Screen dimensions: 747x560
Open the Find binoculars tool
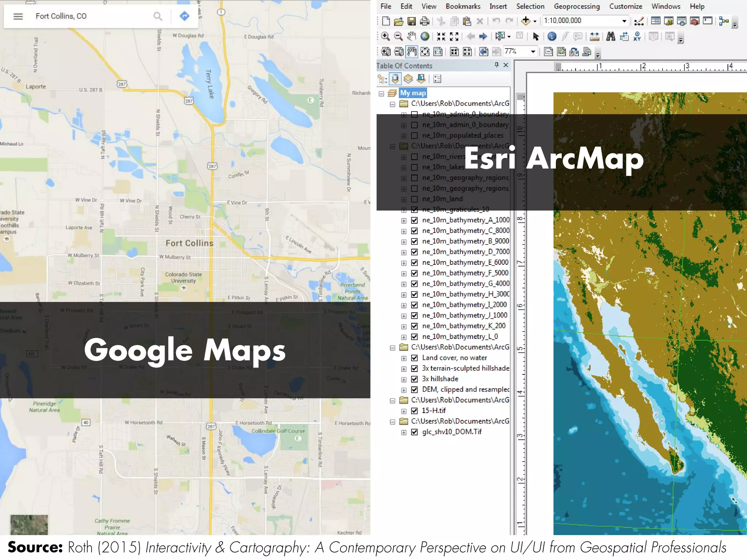pyautogui.click(x=611, y=36)
